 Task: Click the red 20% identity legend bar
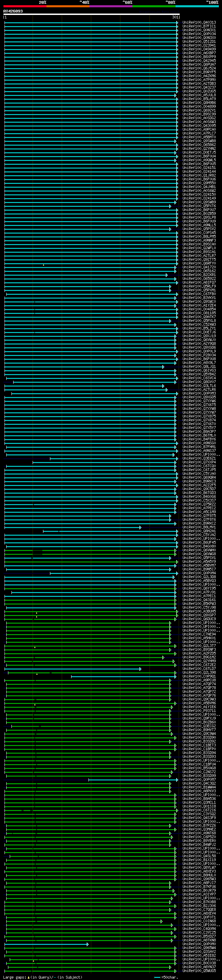25,6
